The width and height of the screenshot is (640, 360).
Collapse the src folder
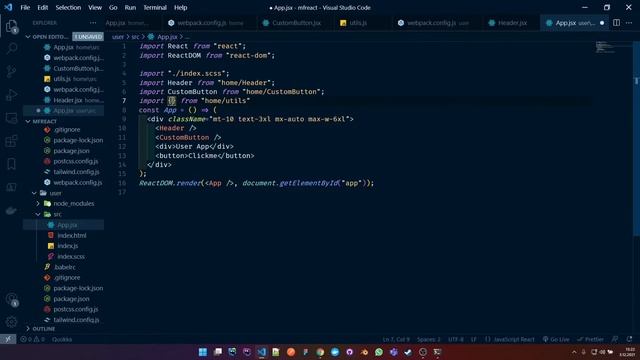(x=38, y=214)
